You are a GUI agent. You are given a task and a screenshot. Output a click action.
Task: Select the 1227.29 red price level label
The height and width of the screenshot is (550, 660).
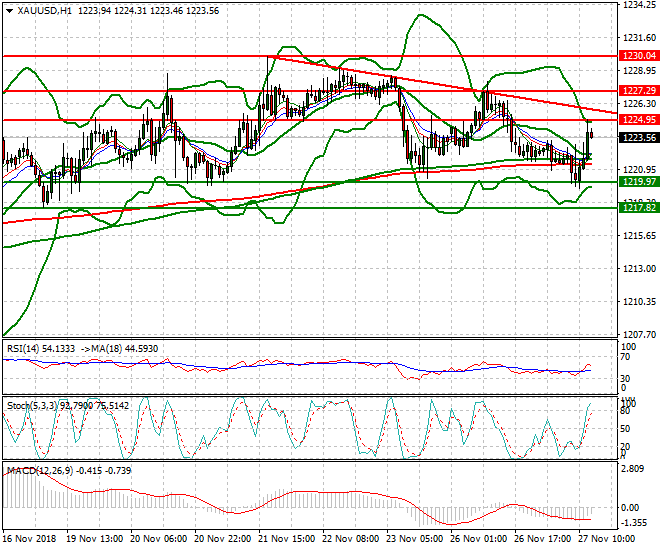(x=639, y=90)
